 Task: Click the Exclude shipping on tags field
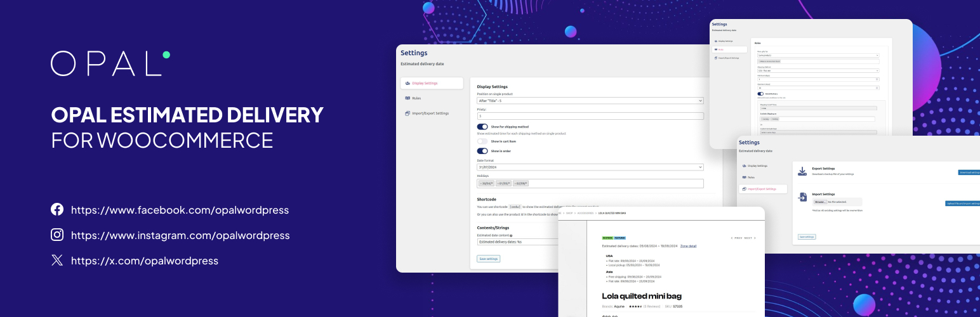[x=818, y=119]
